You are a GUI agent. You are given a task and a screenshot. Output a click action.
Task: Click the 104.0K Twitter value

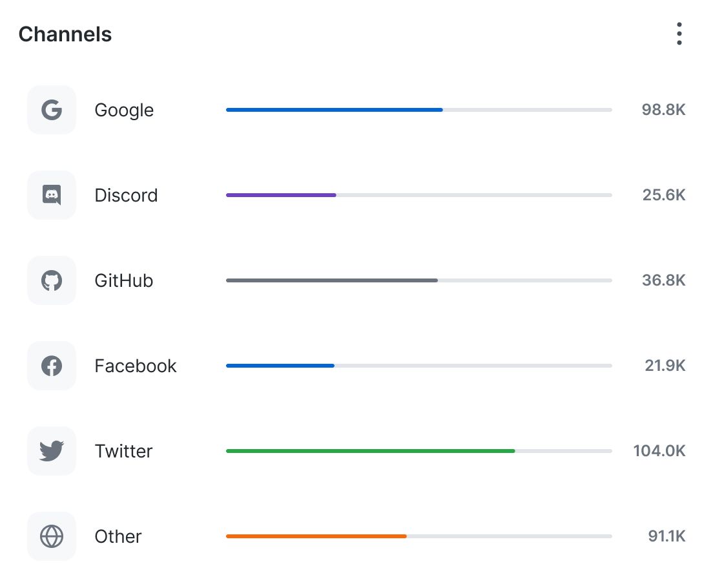coord(659,451)
